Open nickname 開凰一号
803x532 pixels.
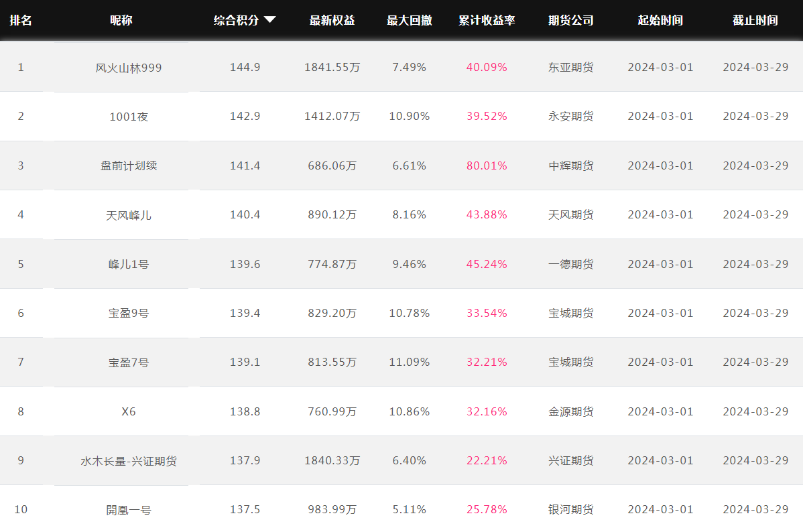(x=129, y=510)
